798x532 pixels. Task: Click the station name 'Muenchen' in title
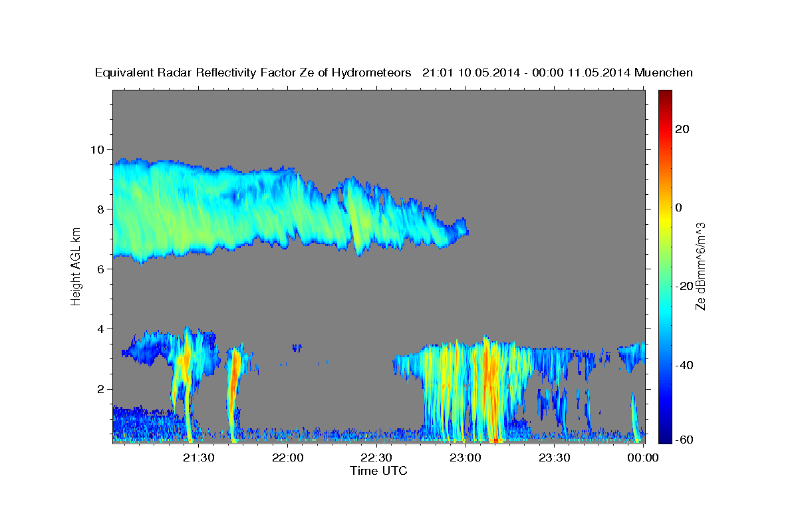664,72
